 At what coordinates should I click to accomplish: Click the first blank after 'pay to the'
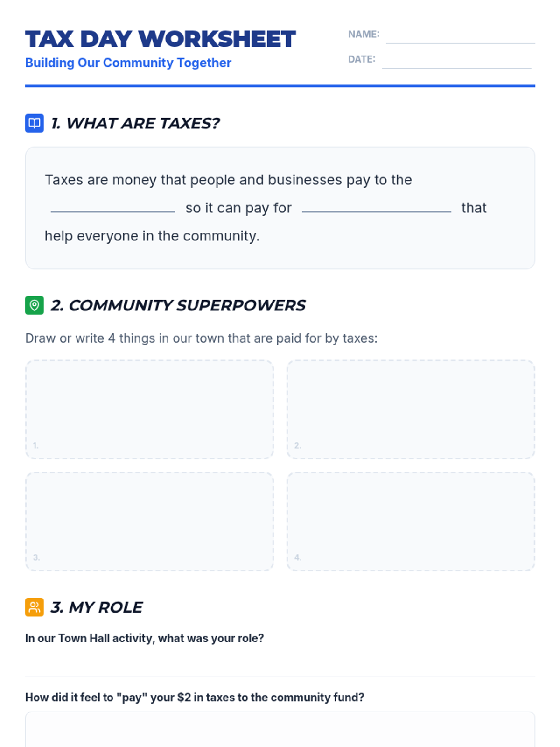(x=113, y=207)
